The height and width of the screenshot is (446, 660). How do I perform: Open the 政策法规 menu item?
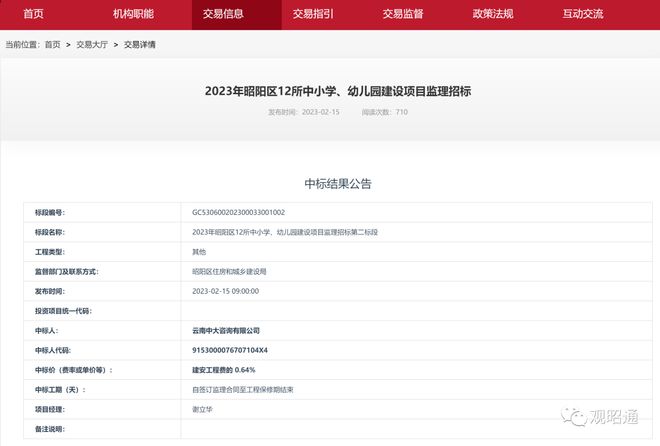point(492,14)
